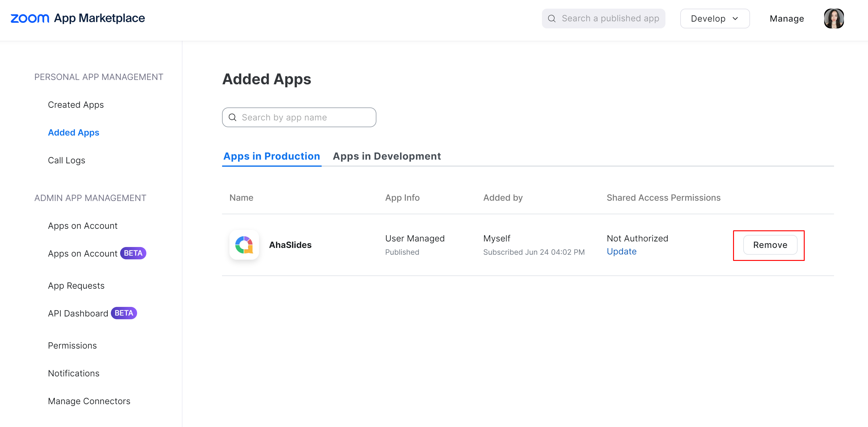The width and height of the screenshot is (868, 427).
Task: Click the AhaSlides app name
Action: (290, 245)
